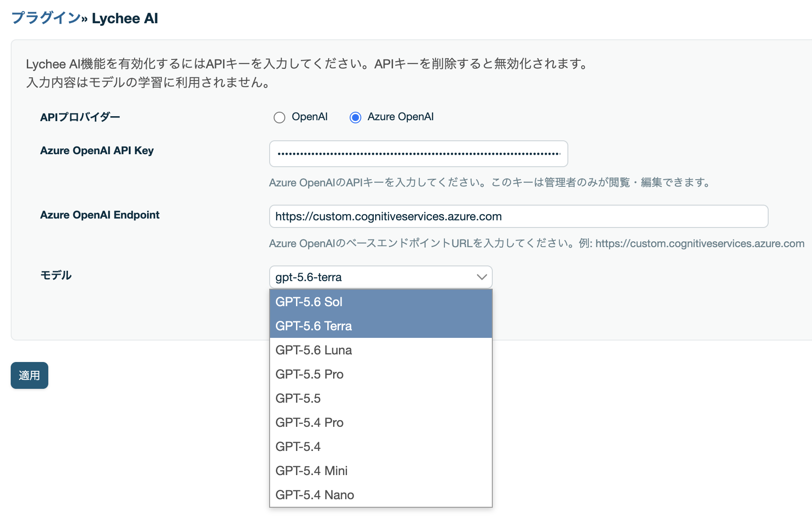This screenshot has height=522, width=812.
Task: Click the 適用 apply button
Action: point(30,375)
